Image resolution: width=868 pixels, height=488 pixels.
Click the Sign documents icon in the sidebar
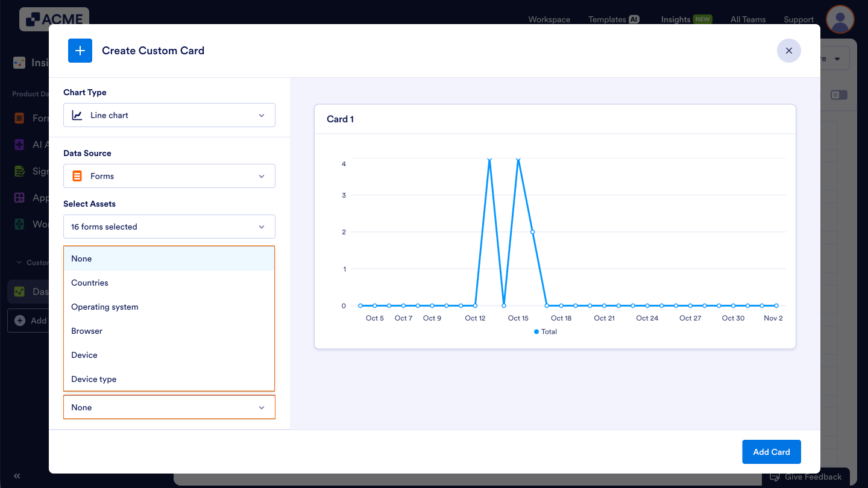(x=18, y=171)
